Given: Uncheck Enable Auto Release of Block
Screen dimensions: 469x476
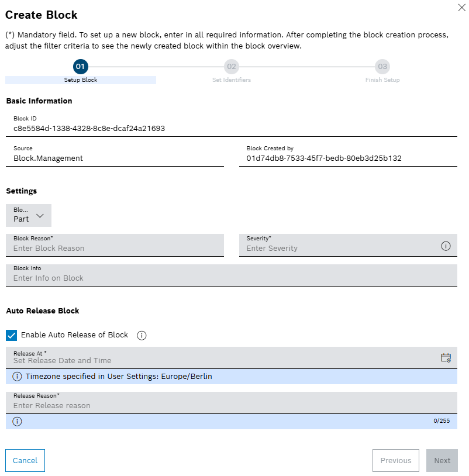Looking at the screenshot, I should pos(11,334).
